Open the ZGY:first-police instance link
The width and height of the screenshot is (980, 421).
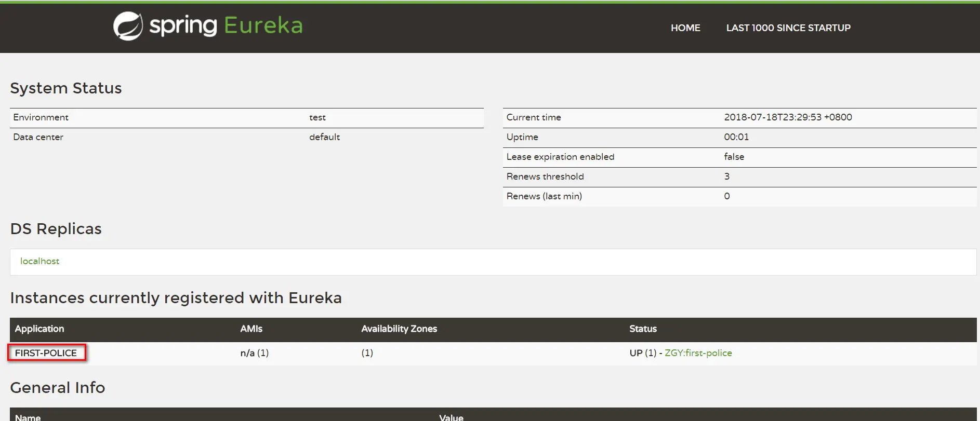[698, 353]
